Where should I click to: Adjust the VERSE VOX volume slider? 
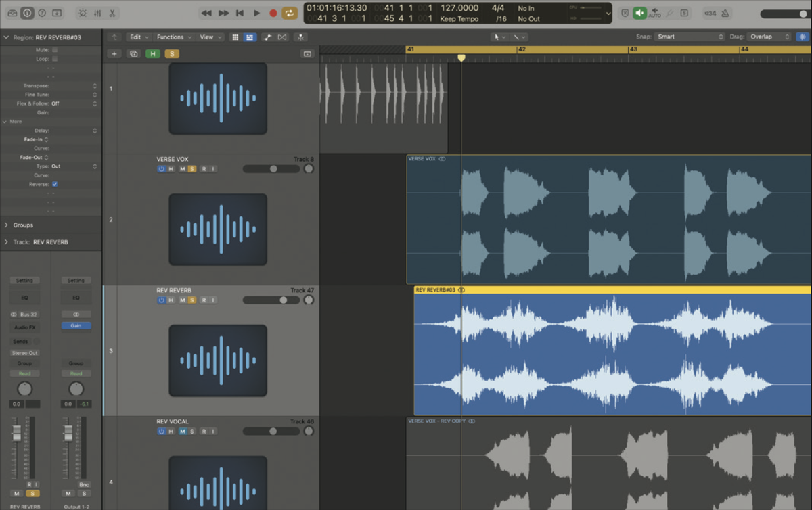tap(273, 168)
